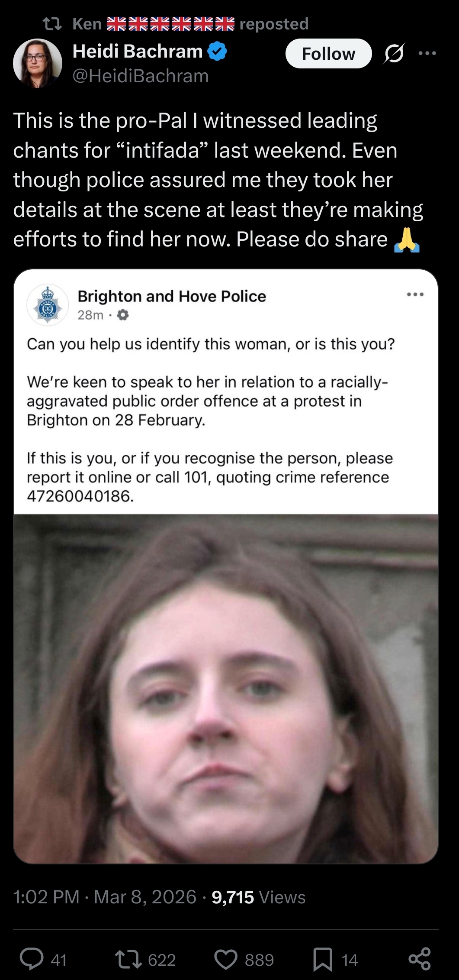Tap the share icon
Viewport: 459px width, 980px height.
[x=419, y=959]
